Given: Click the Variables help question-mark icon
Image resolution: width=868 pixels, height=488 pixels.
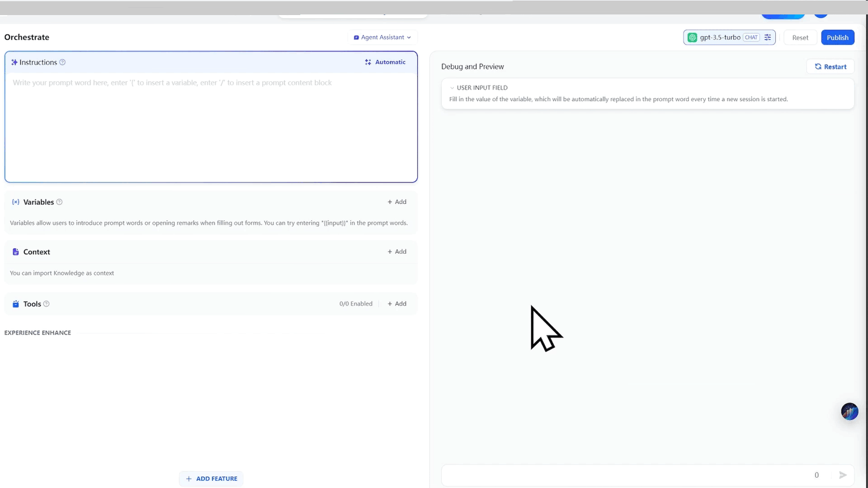Looking at the screenshot, I should click(59, 202).
